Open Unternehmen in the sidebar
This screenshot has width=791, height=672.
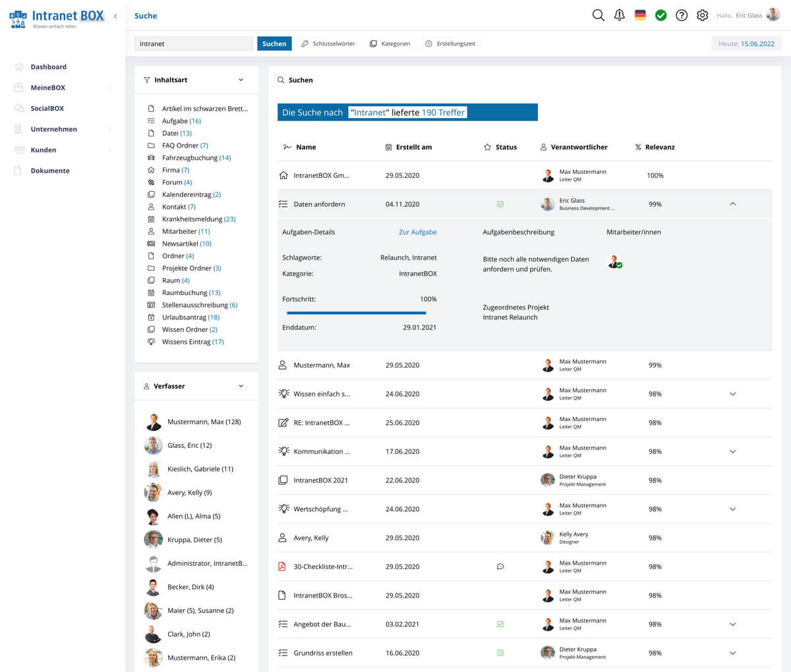53,129
